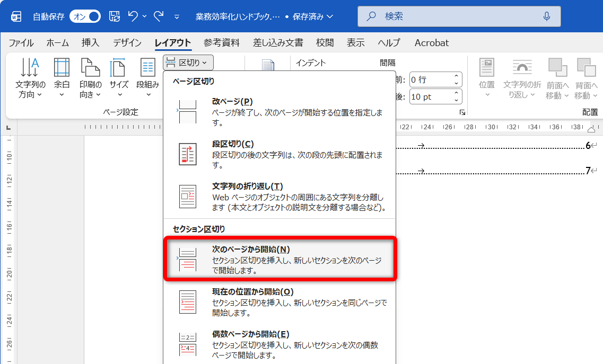Select 次のページから開始(N) section break

point(280,260)
